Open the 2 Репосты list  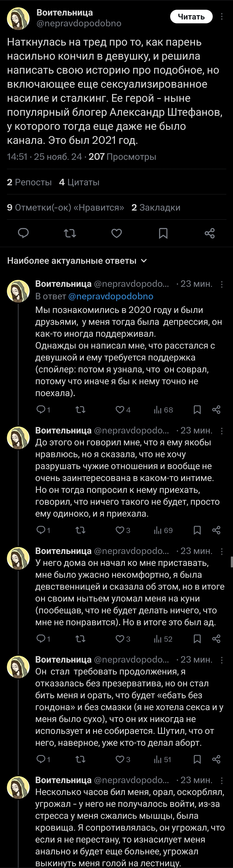point(29,182)
